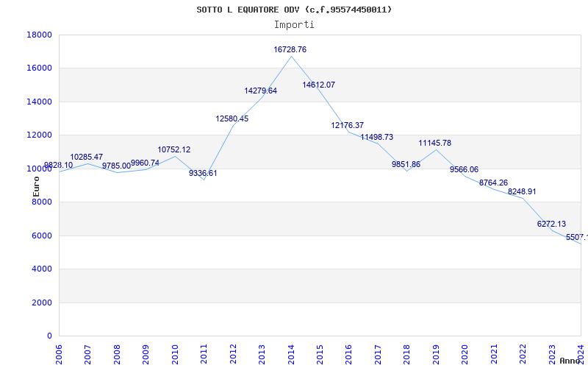Click the 18000 y-axis tick label

(39, 35)
